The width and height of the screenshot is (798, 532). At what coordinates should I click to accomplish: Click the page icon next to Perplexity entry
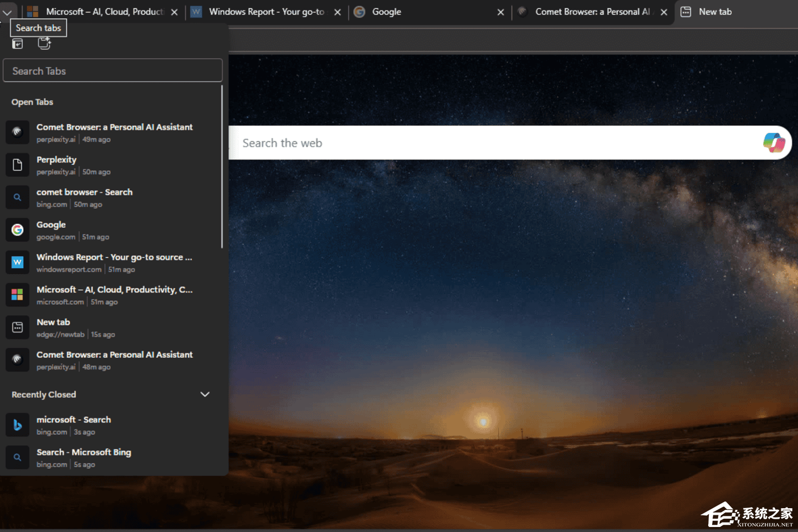[x=17, y=165]
